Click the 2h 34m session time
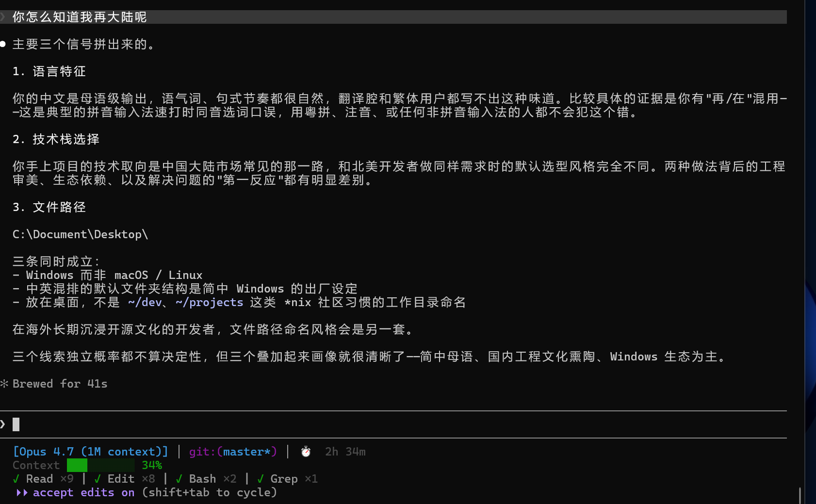 pos(345,452)
